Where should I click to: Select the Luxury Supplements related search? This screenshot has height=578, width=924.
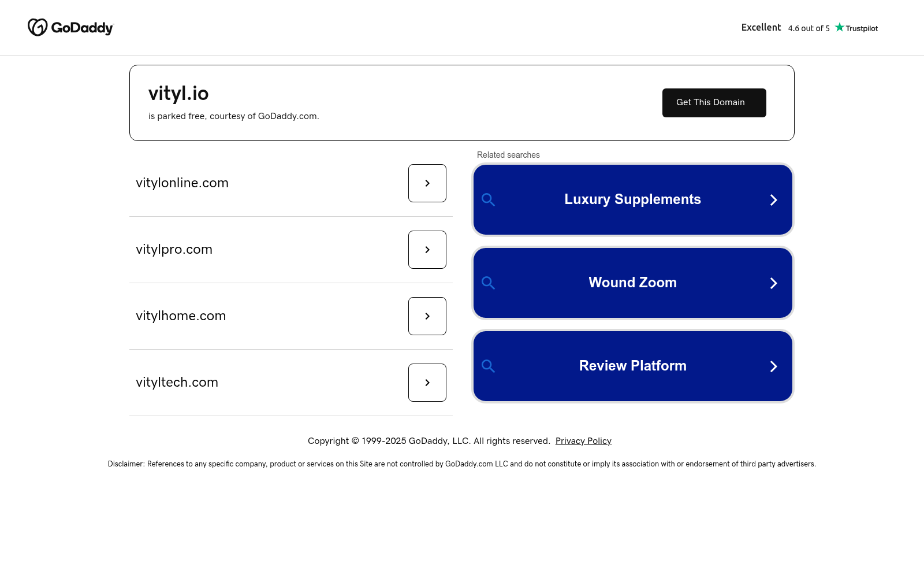pyautogui.click(x=632, y=199)
